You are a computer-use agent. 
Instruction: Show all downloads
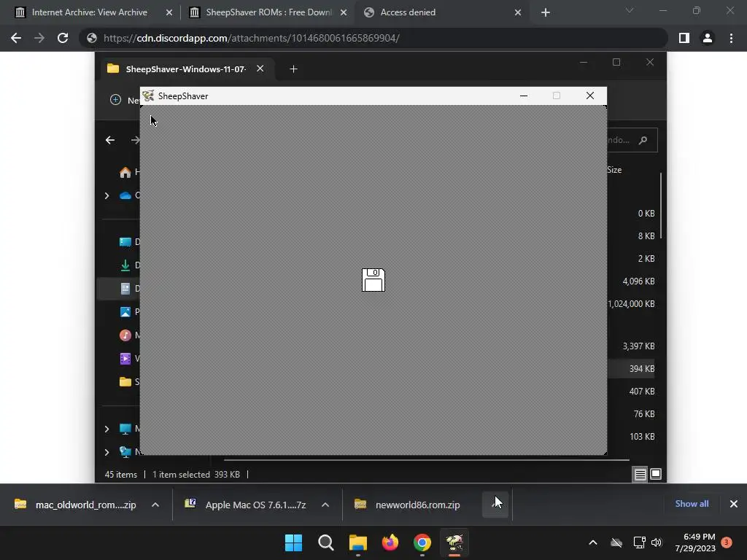[692, 504]
